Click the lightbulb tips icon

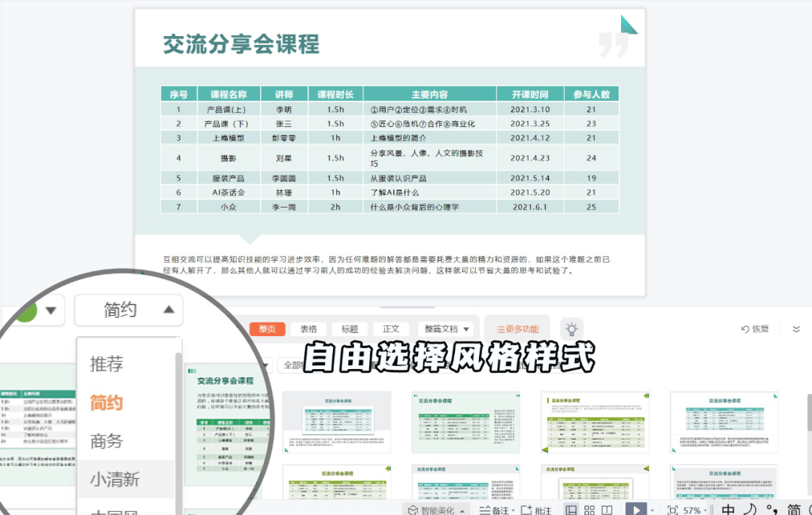572,329
